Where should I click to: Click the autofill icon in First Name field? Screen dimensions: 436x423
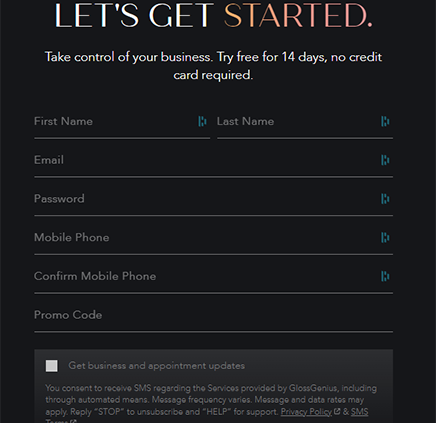pyautogui.click(x=202, y=121)
